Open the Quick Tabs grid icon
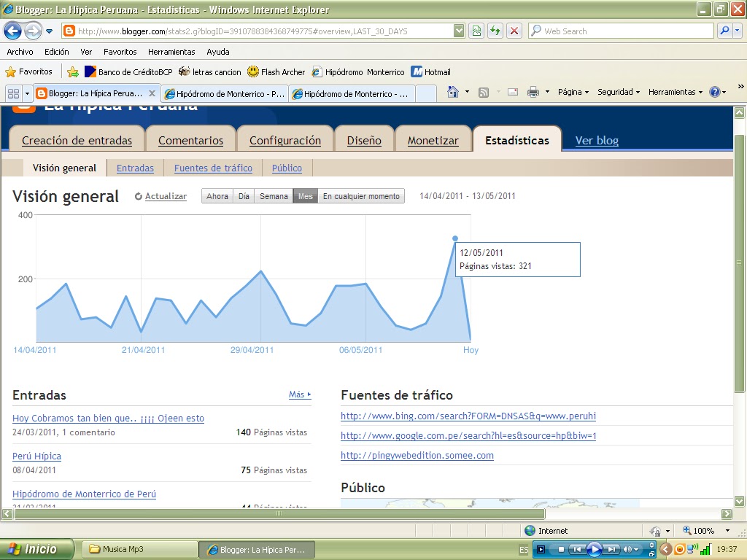 (x=13, y=93)
